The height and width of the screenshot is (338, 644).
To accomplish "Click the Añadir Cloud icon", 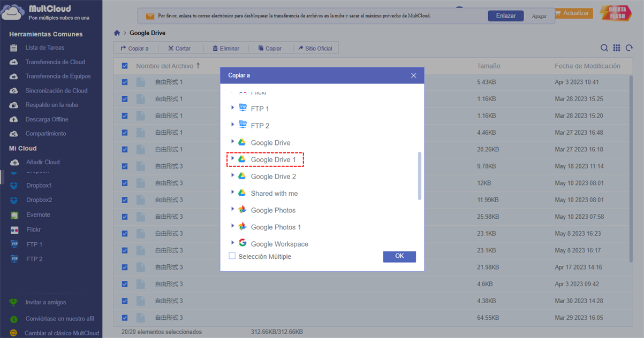I will point(14,162).
